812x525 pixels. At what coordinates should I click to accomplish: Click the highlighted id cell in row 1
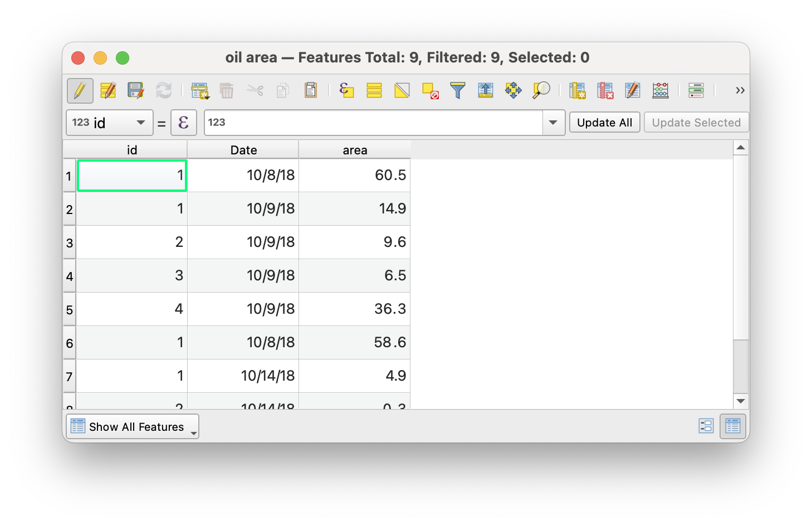coord(132,176)
